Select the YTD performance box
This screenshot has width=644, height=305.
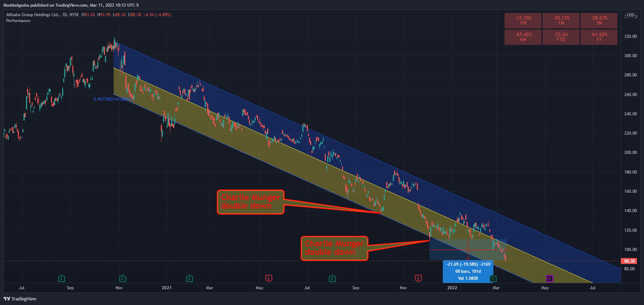point(561,37)
